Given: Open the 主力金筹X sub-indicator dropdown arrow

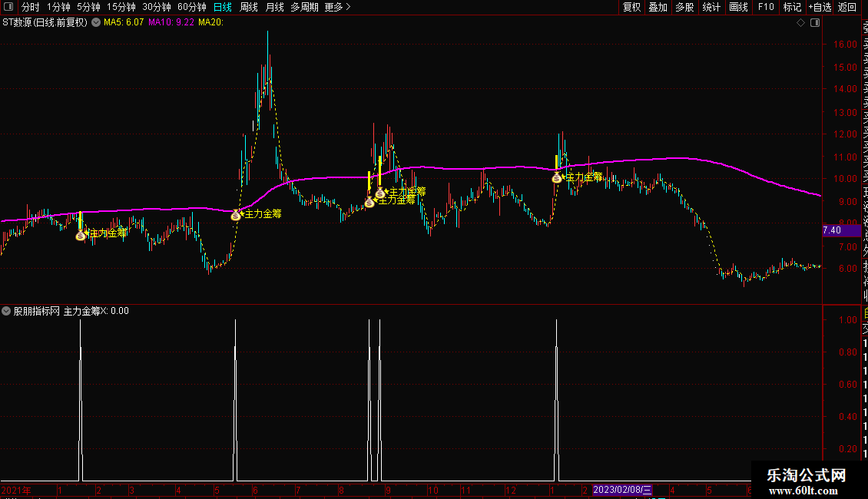Looking at the screenshot, I should click(x=6, y=311).
